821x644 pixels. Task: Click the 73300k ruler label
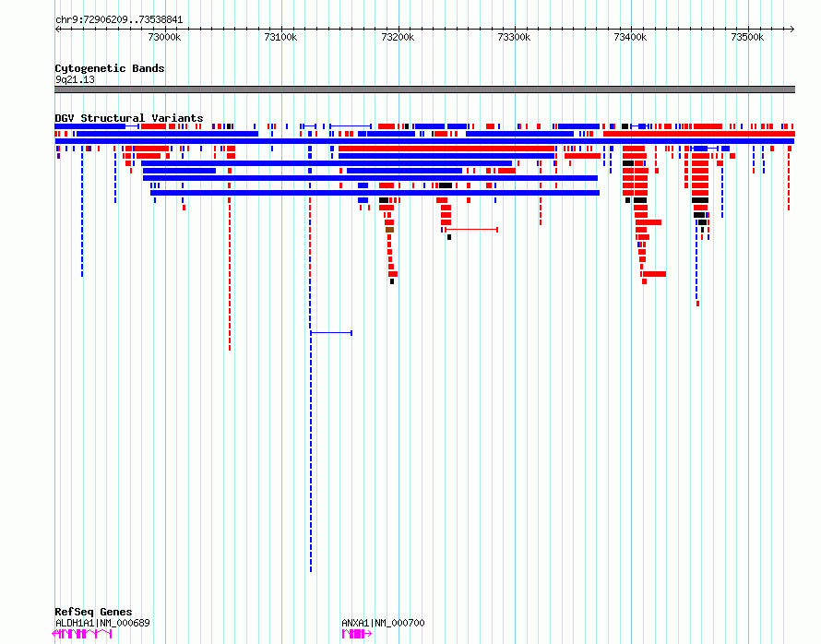point(514,37)
